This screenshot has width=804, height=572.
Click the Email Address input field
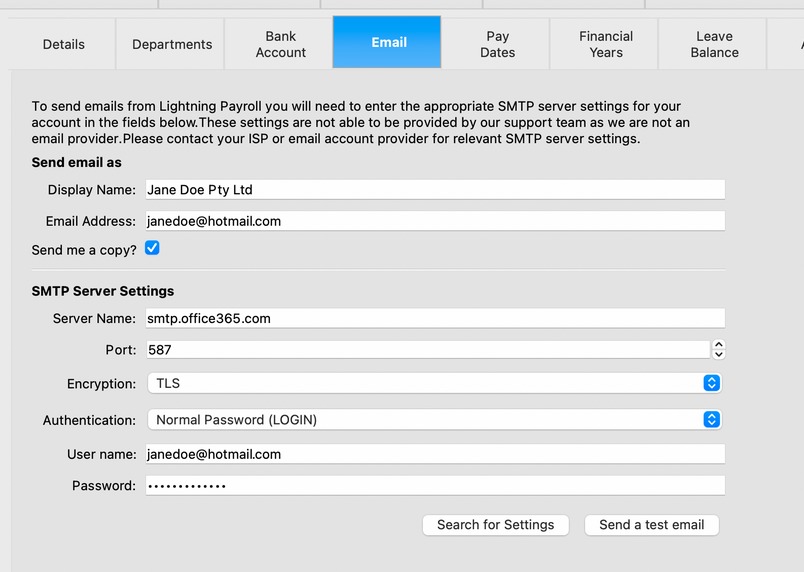[435, 221]
